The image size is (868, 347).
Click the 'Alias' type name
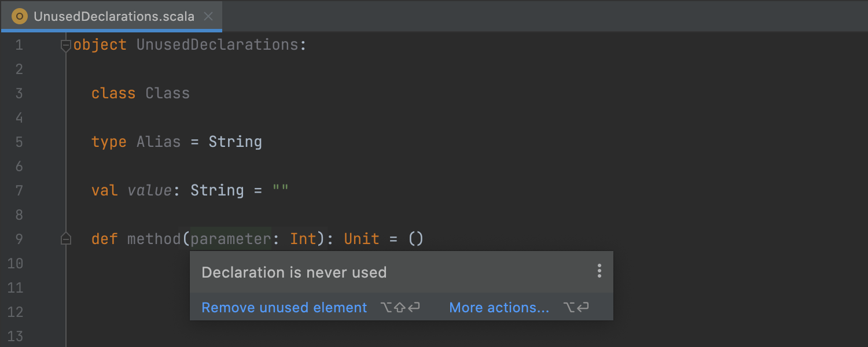(x=159, y=142)
